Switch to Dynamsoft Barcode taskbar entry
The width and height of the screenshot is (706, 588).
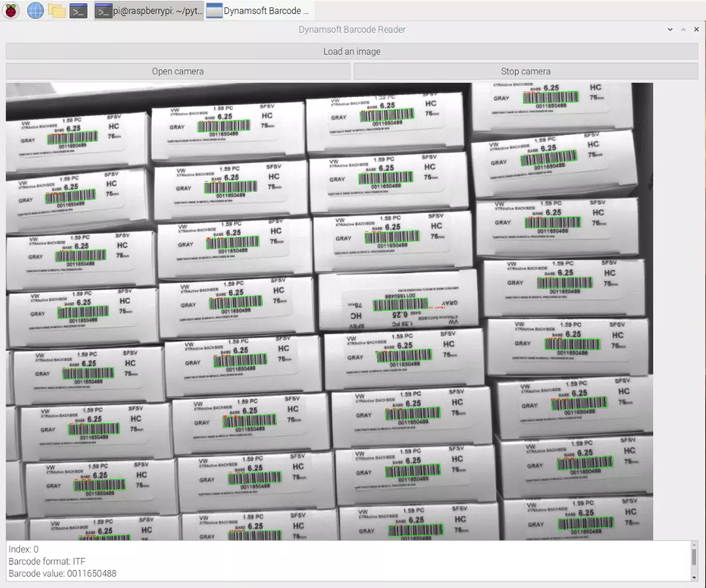258,11
